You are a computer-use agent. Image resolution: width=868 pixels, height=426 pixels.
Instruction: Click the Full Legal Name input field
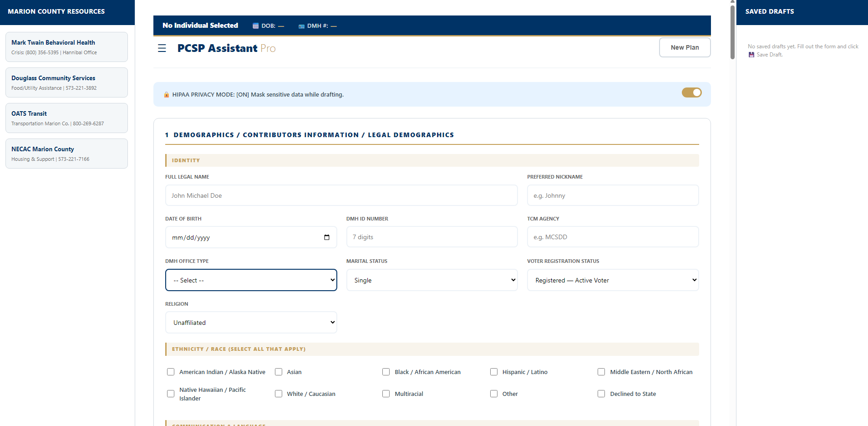[x=341, y=195]
